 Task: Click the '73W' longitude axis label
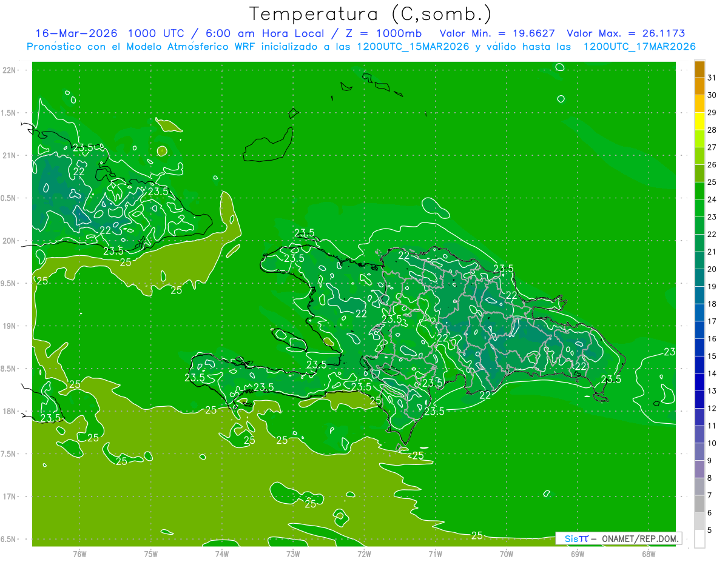(x=293, y=554)
